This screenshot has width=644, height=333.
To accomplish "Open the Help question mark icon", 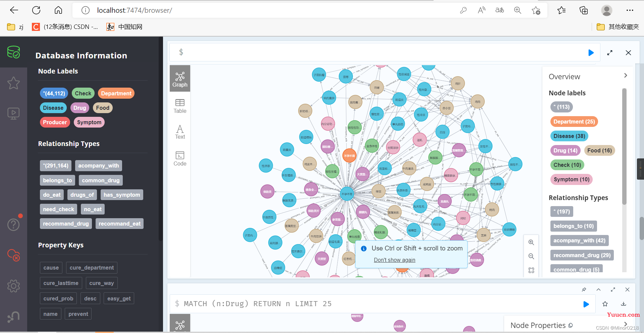I will click(x=13, y=224).
